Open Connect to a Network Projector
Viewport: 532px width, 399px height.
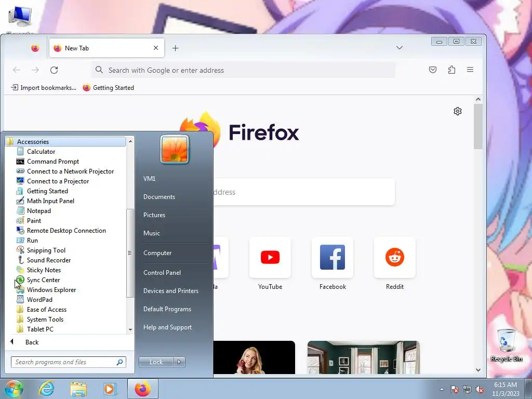70,171
